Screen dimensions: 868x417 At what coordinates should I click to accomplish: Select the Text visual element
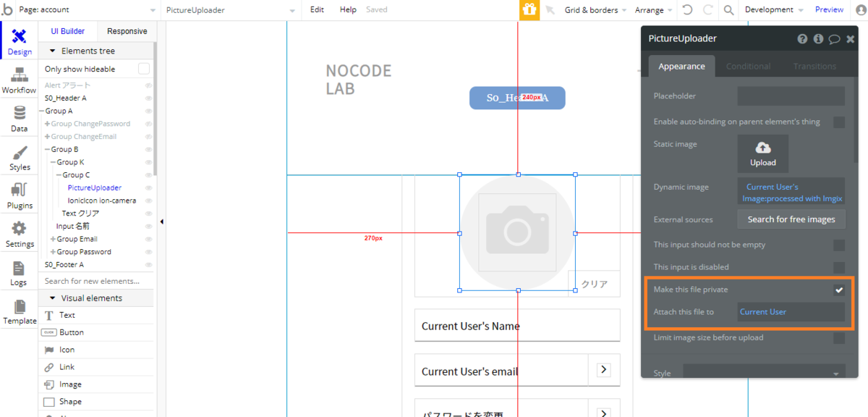pyautogui.click(x=67, y=315)
